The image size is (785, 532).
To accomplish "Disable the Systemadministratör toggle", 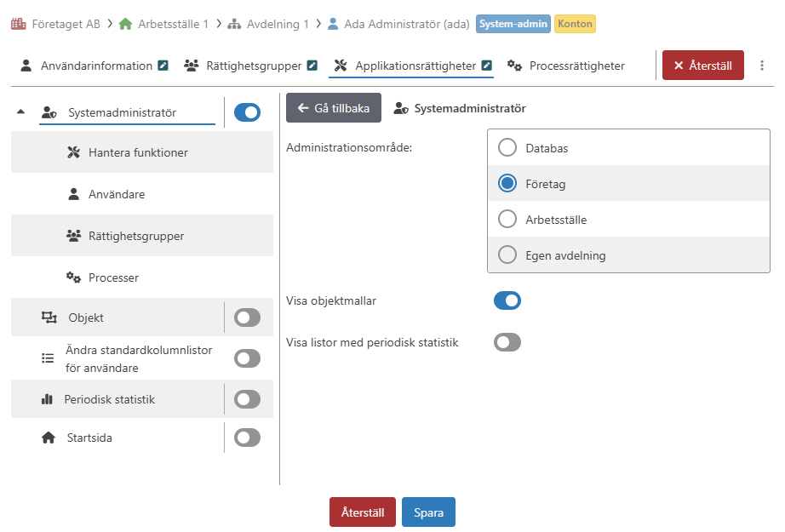I will click(247, 112).
